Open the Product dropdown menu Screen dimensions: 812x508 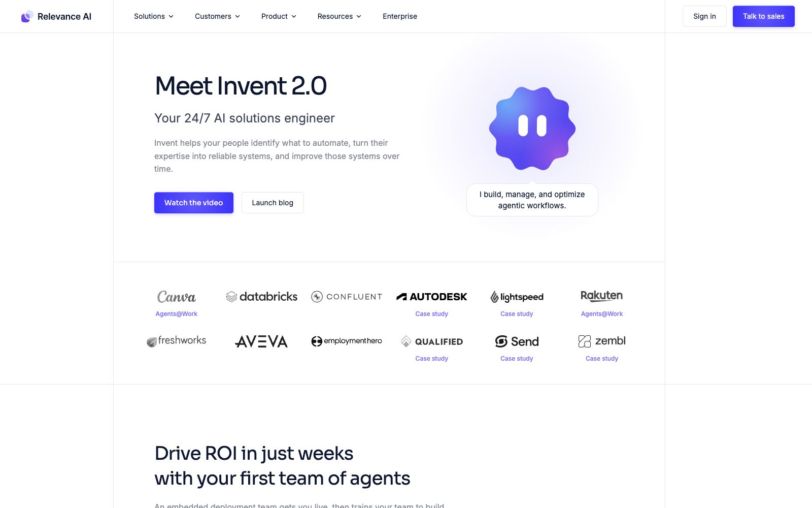click(x=279, y=16)
